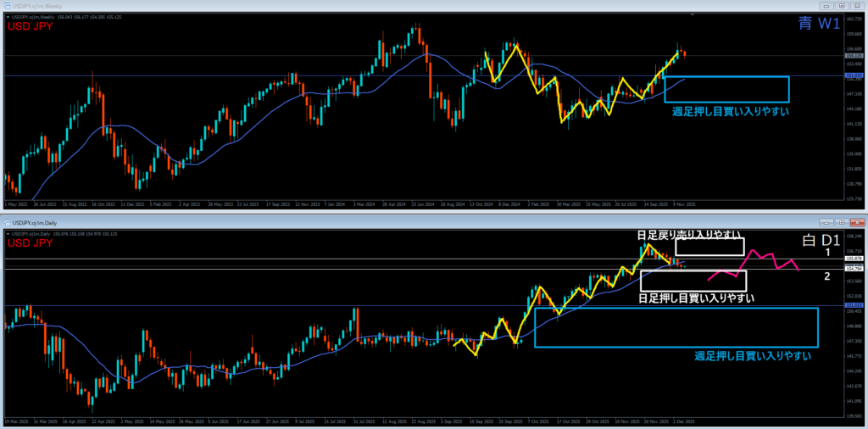Click the 9 Nov 2025 date on Weekly axis
This screenshot has width=868, height=429.
tap(684, 203)
